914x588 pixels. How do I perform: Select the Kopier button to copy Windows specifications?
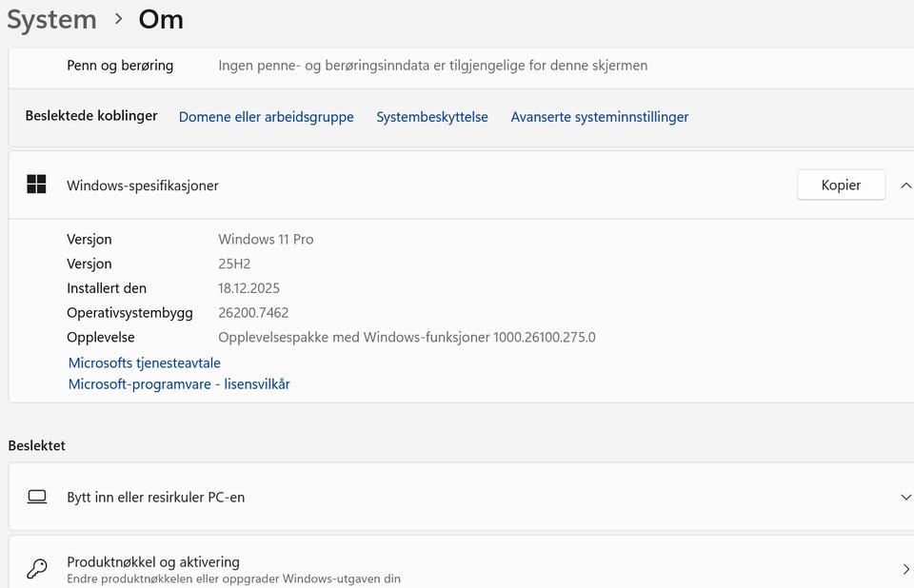click(x=841, y=185)
